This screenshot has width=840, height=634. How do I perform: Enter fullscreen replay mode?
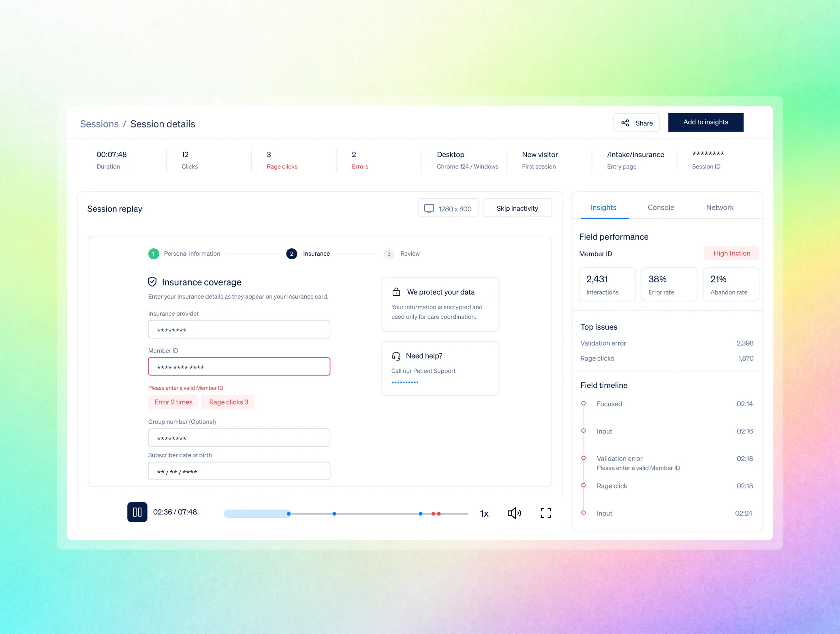pyautogui.click(x=545, y=513)
